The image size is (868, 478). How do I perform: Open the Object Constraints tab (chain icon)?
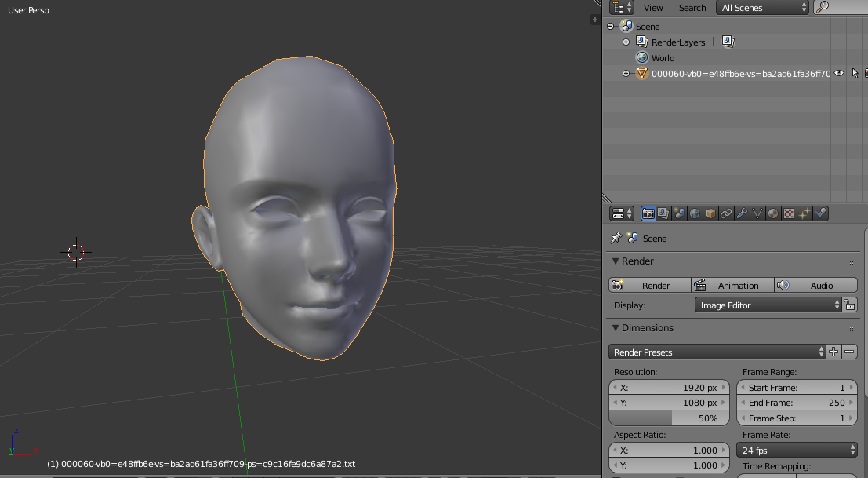tap(726, 213)
